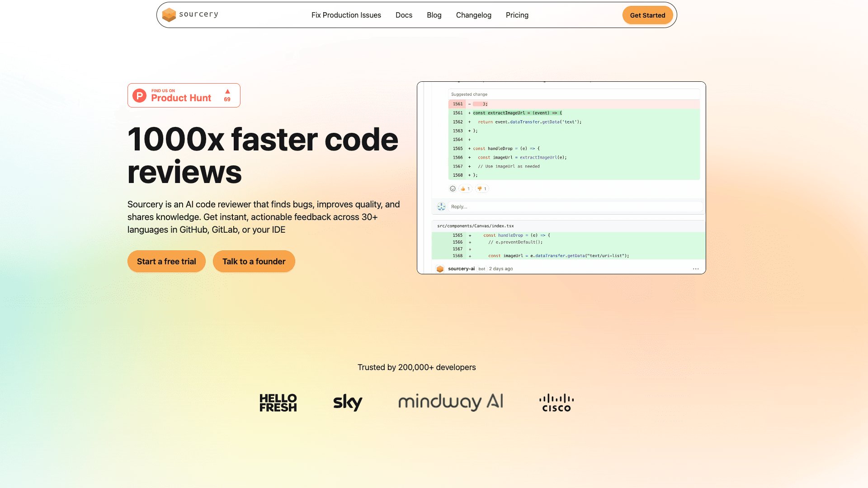
Task: Click the sourcery-ai bot avatar icon
Action: click(x=440, y=269)
